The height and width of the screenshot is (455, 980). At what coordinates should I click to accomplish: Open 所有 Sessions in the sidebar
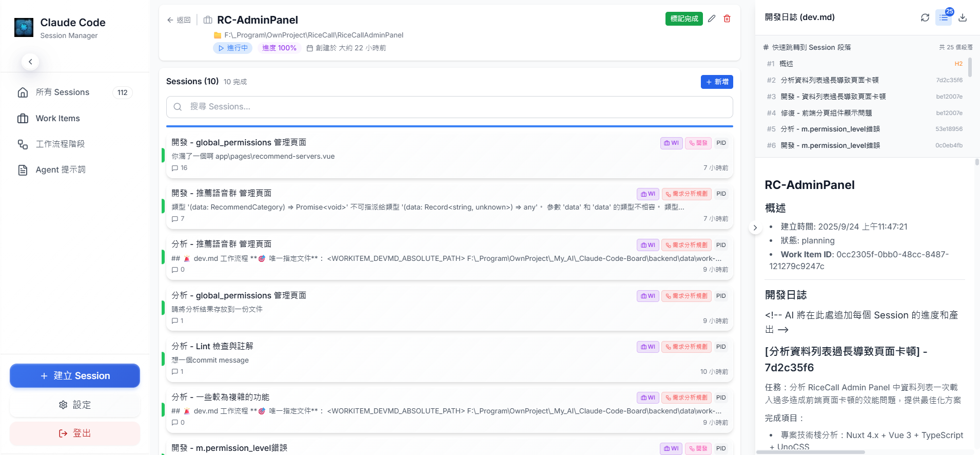pos(75,92)
